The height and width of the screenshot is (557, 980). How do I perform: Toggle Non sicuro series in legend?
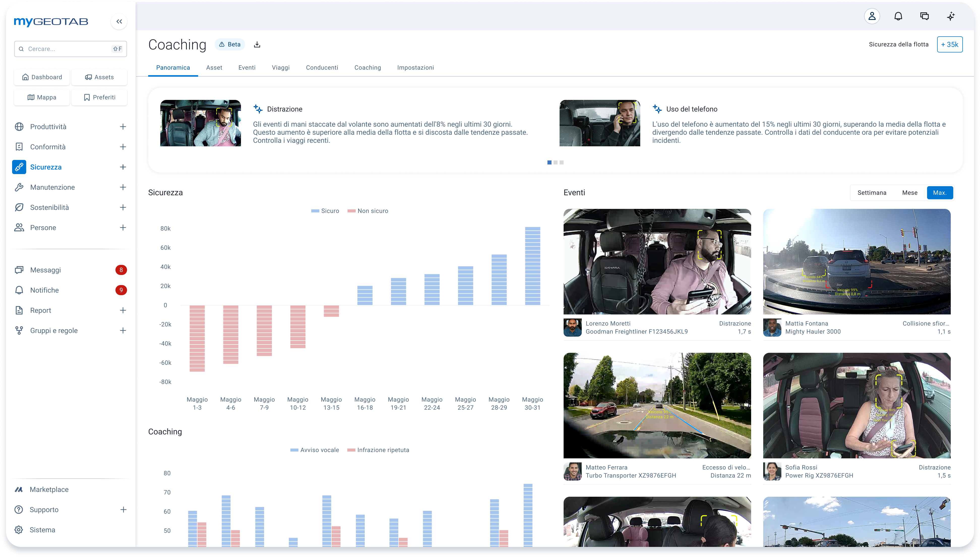tap(368, 211)
